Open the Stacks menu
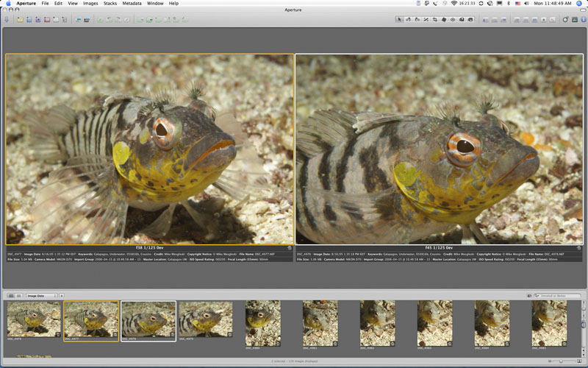 110,4
